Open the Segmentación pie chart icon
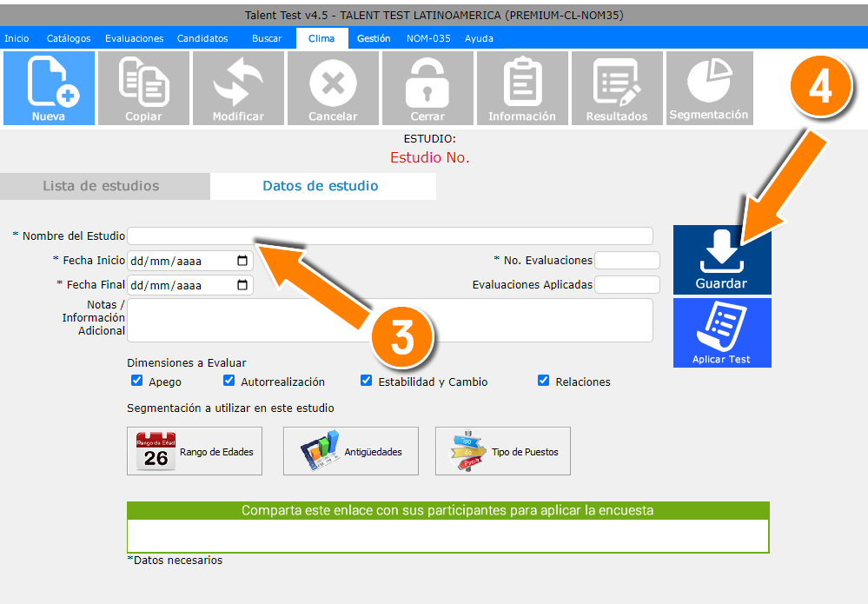The image size is (868, 604). [x=710, y=88]
